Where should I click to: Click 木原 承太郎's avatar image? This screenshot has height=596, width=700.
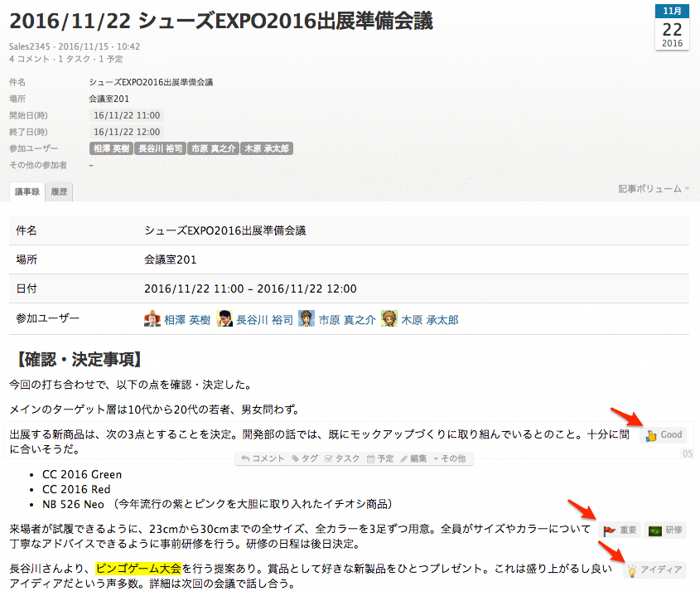(389, 318)
